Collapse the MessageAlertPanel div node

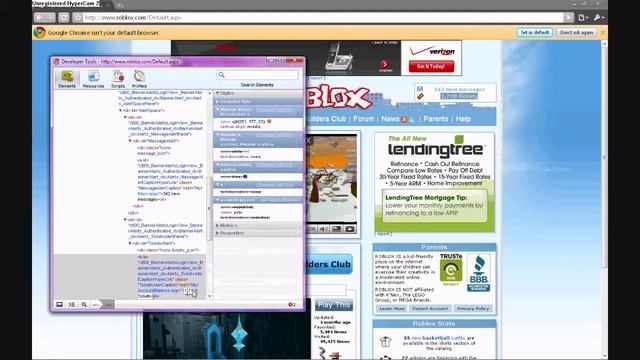coord(125,117)
